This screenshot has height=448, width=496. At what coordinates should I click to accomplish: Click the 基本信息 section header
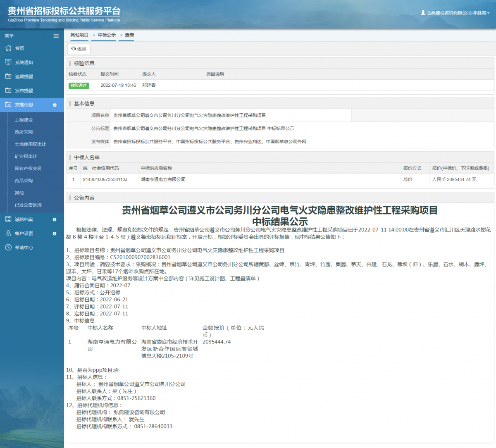point(84,104)
